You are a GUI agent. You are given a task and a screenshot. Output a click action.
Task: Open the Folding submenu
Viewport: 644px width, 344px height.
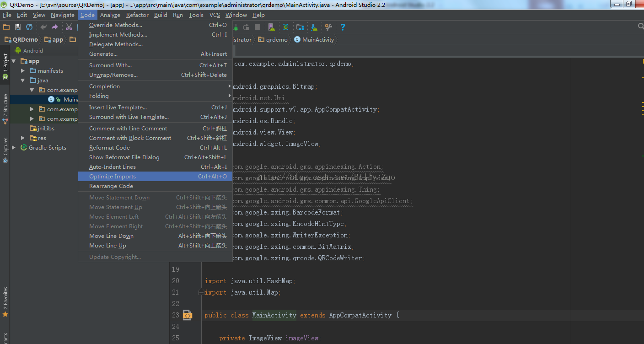155,96
